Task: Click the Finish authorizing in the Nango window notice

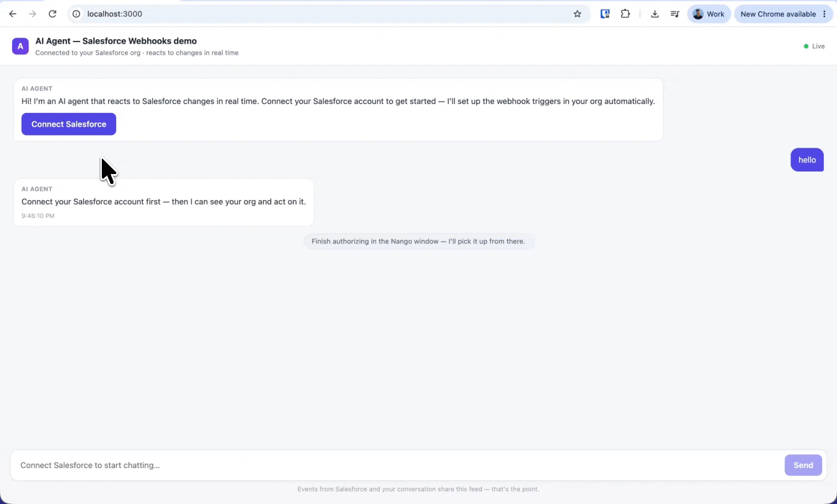Action: pos(418,241)
